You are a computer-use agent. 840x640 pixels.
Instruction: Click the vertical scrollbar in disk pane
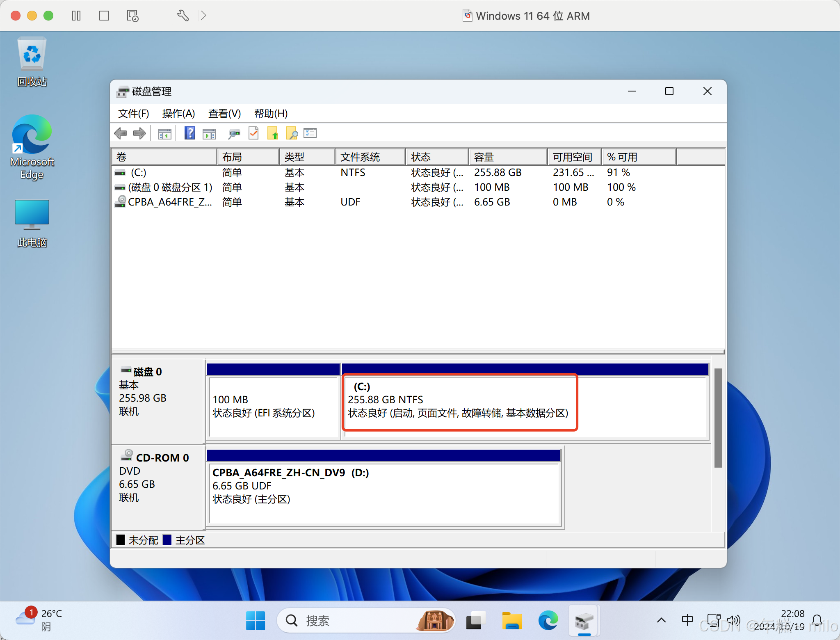pos(718,418)
